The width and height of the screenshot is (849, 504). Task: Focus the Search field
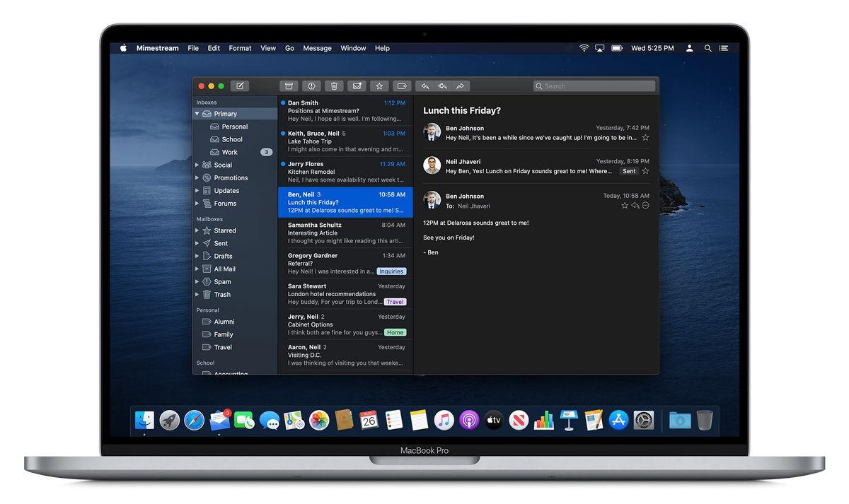pyautogui.click(x=594, y=86)
